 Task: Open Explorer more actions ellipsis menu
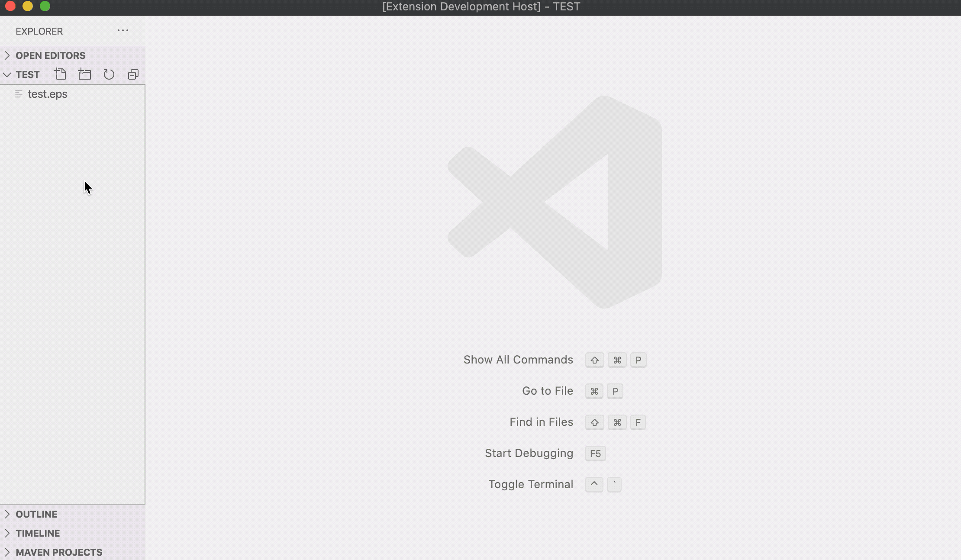click(x=123, y=31)
